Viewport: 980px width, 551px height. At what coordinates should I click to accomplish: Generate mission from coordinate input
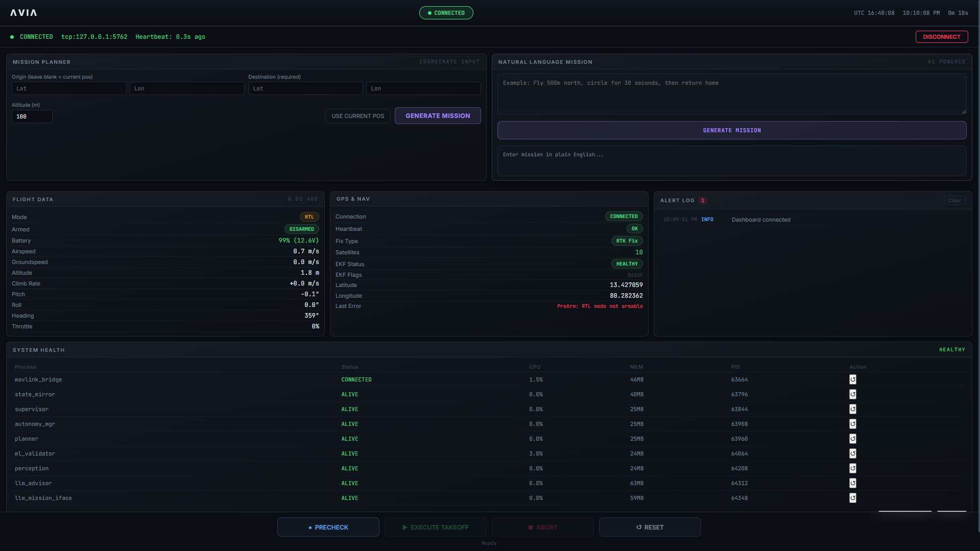(437, 116)
